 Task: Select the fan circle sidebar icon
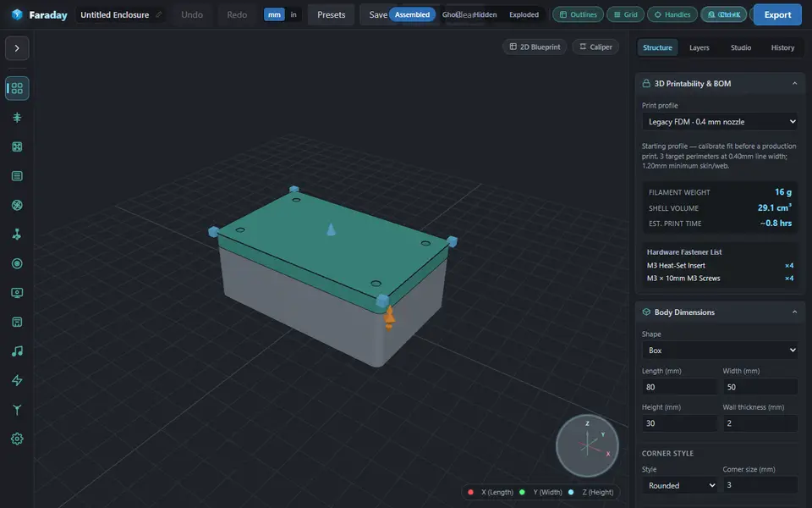(17, 205)
